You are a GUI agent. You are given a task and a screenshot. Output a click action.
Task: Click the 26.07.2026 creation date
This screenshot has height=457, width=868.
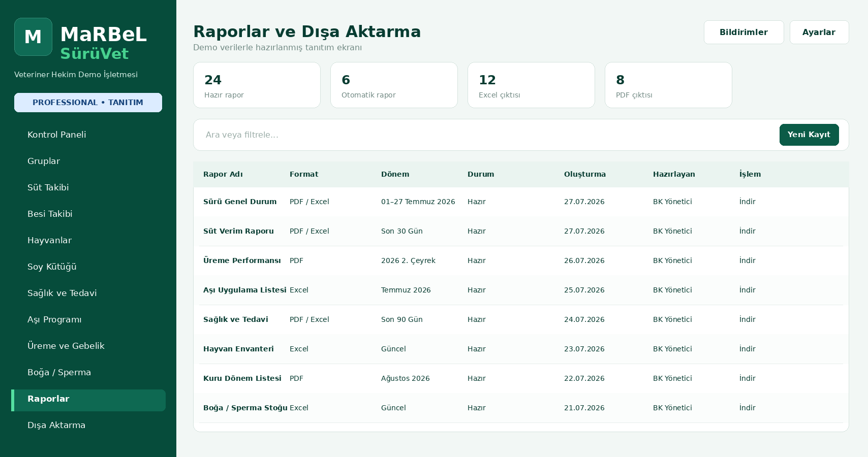(x=584, y=260)
